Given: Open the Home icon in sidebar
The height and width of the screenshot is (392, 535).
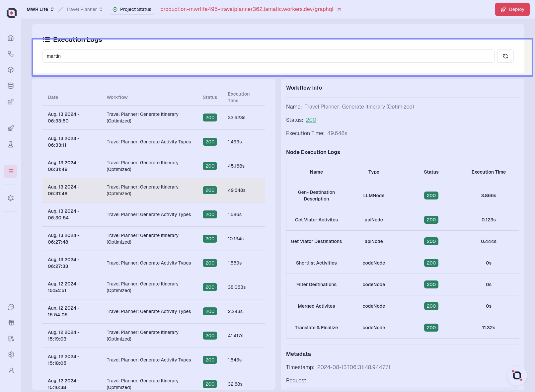Looking at the screenshot, I should click(11, 38).
